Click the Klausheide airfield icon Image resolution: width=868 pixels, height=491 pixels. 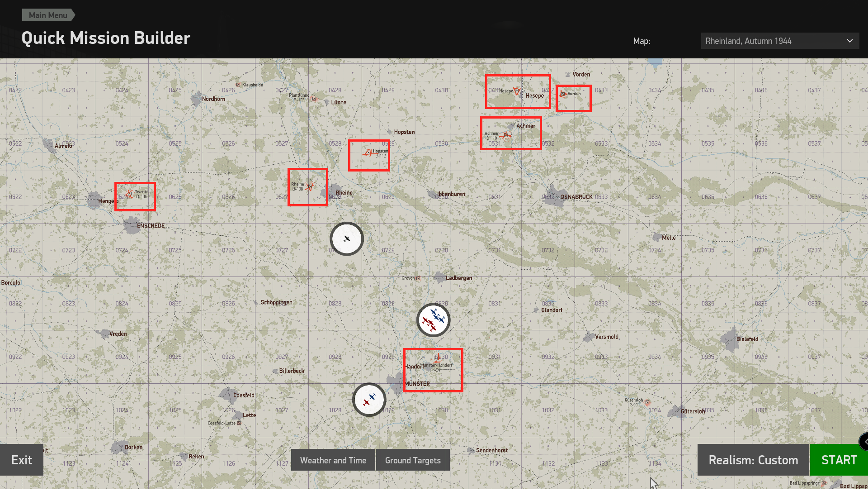[x=238, y=85]
